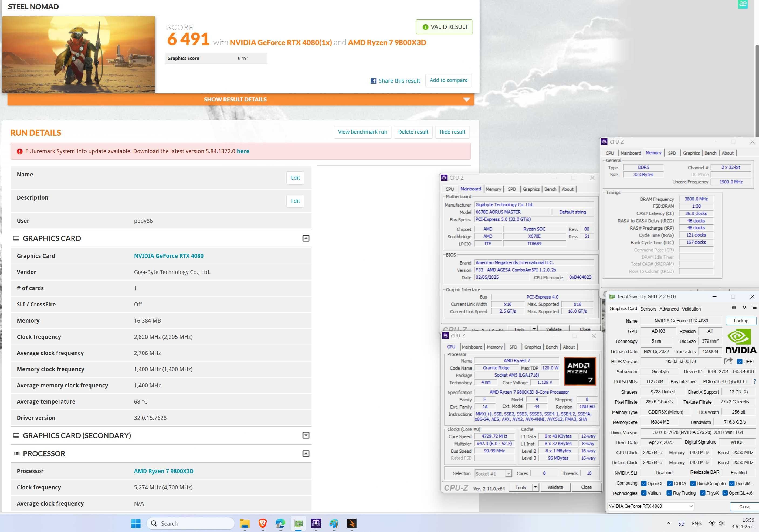Open the SPD tab in the CPU-Z Memory window
The height and width of the screenshot is (532, 759).
tap(672, 153)
